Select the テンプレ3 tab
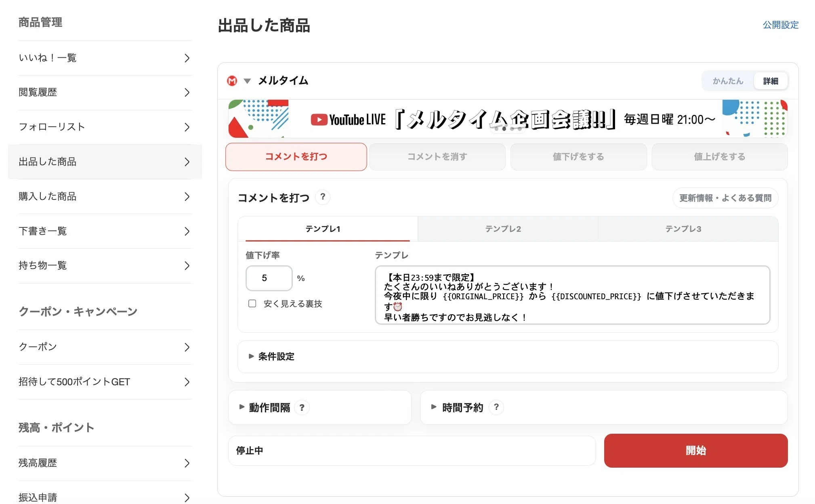 688,229
